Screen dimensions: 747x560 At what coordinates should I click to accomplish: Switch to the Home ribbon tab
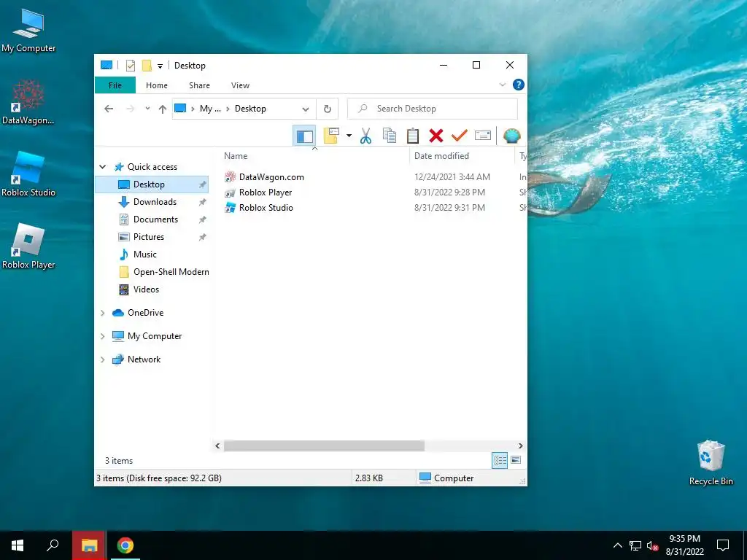pos(157,85)
